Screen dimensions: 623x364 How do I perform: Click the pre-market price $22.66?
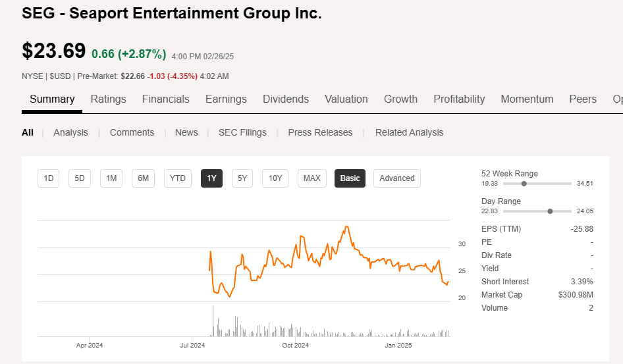[x=133, y=76]
